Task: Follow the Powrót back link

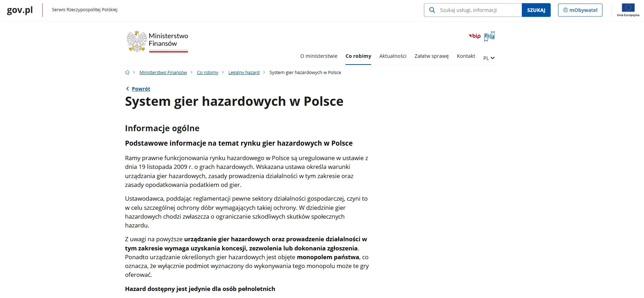Action: [141, 89]
